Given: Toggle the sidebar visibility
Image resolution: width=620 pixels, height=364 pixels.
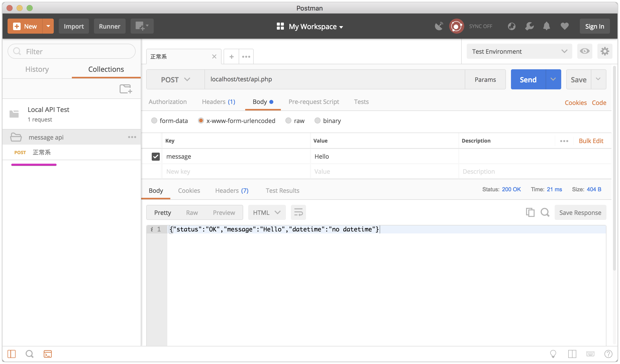Looking at the screenshot, I should pos(11,354).
